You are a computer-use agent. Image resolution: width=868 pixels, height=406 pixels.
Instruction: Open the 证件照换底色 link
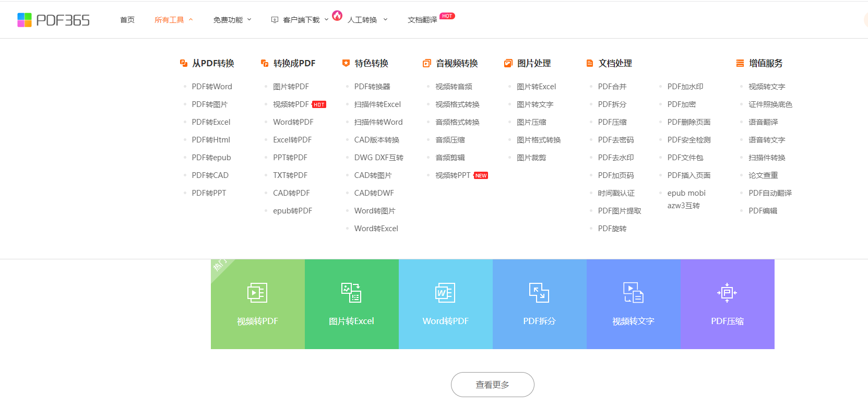point(770,104)
